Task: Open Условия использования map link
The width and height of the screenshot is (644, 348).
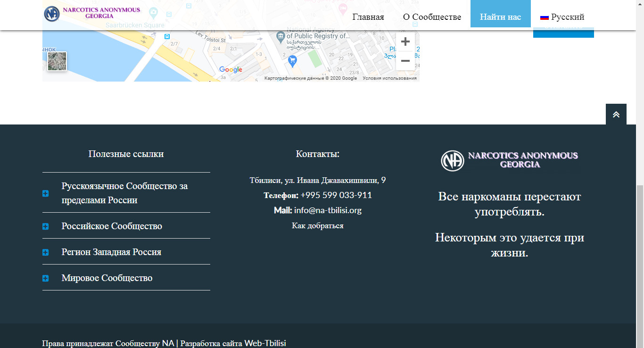Action: click(x=389, y=78)
